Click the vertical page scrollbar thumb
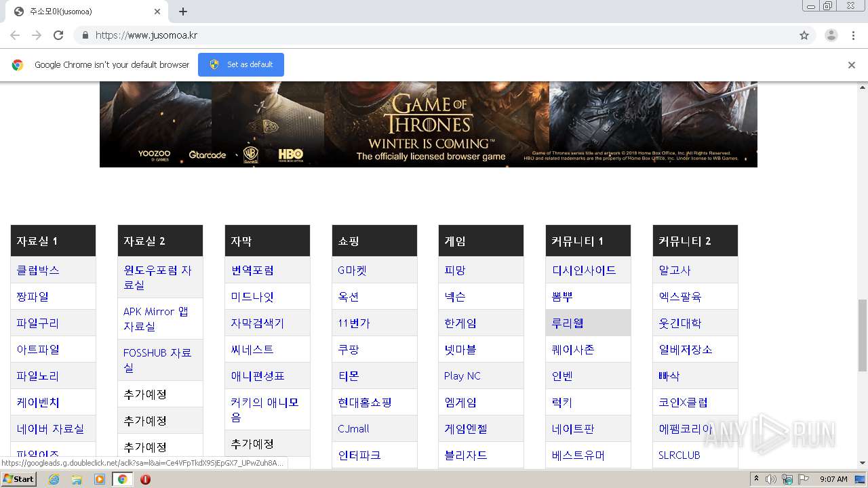Image resolution: width=868 pixels, height=488 pixels. coord(863,335)
